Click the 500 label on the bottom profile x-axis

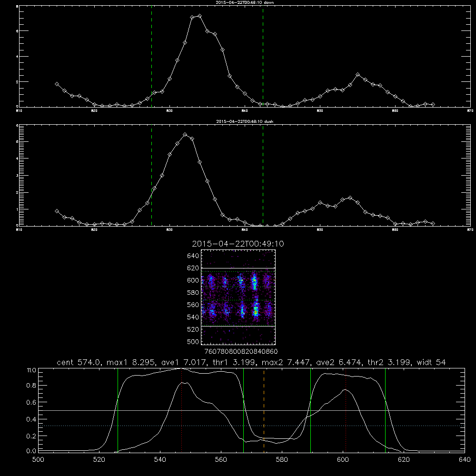[x=38, y=460]
